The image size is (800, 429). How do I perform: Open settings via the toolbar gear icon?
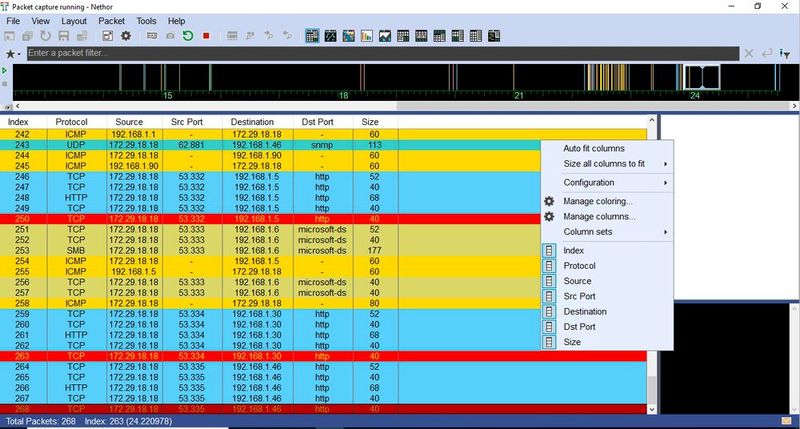click(126, 36)
